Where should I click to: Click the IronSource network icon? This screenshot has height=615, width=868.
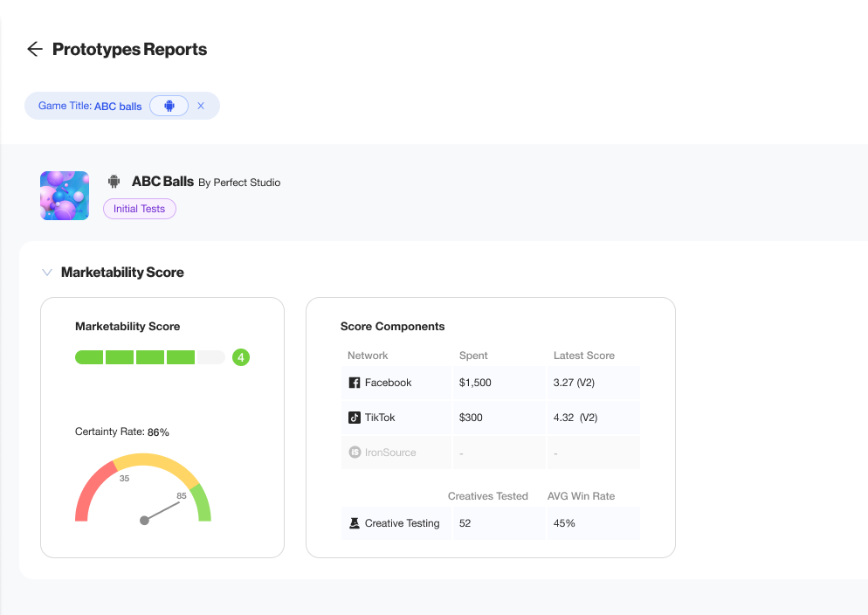(x=355, y=453)
